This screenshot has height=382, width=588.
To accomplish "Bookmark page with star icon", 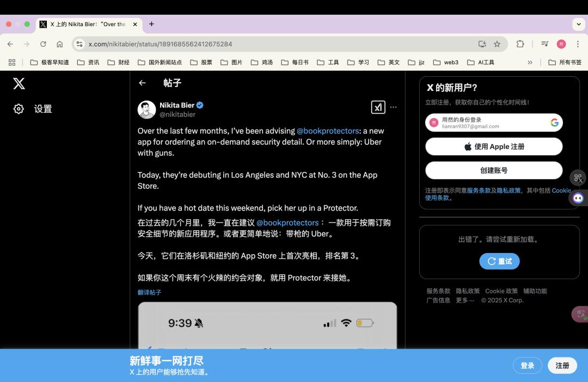I will pos(497,44).
